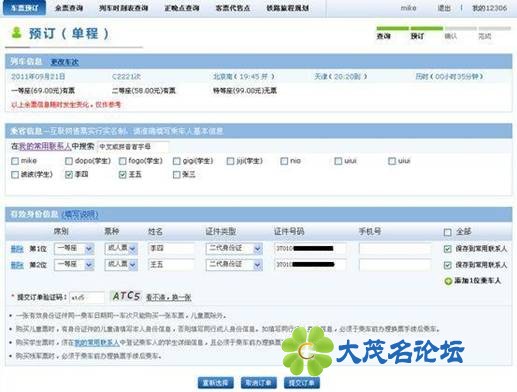The width and height of the screenshot is (517, 392).
Task: Tick the 张三 contact checkbox
Action: point(177,175)
